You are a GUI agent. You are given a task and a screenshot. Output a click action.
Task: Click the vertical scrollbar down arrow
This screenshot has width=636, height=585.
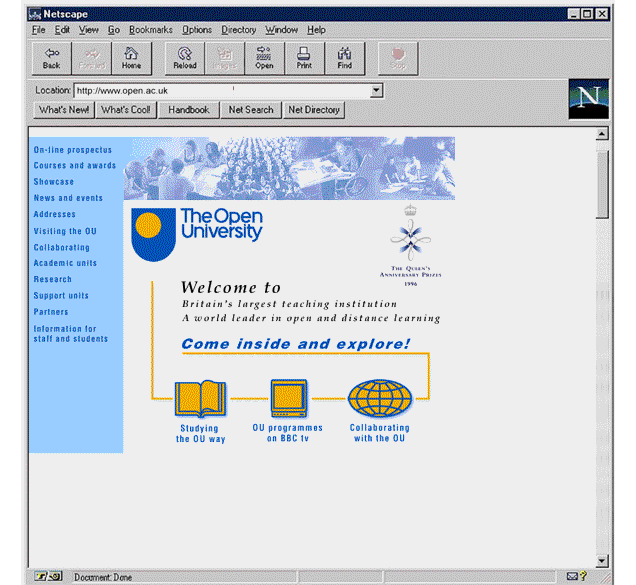[x=601, y=560]
